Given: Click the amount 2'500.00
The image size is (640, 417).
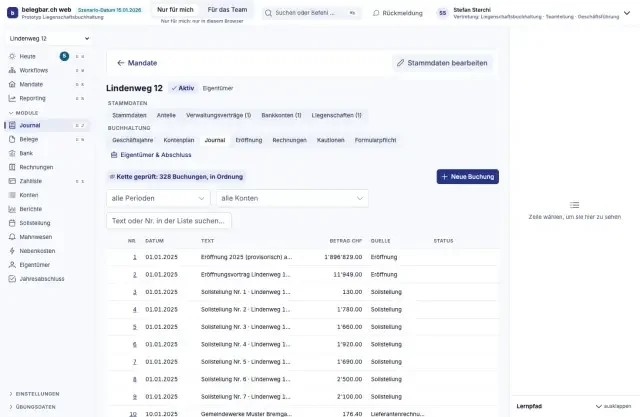Looking at the screenshot, I should click(x=349, y=379).
